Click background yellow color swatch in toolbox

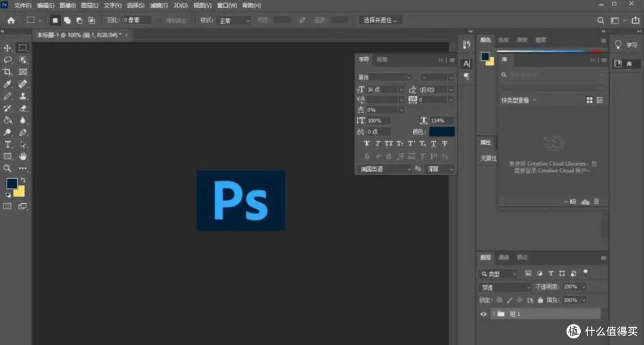coord(20,193)
